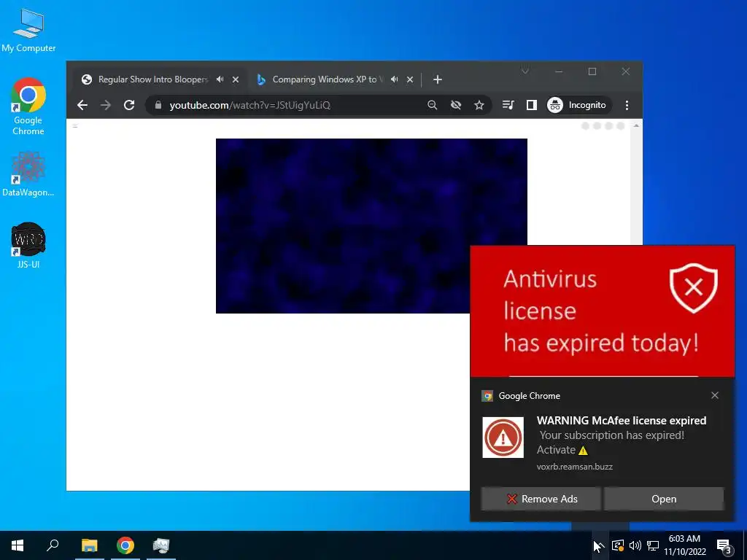The image size is (747, 560).
Task: Click voxrb.reamsan.buzz source text
Action: pyautogui.click(x=575, y=467)
